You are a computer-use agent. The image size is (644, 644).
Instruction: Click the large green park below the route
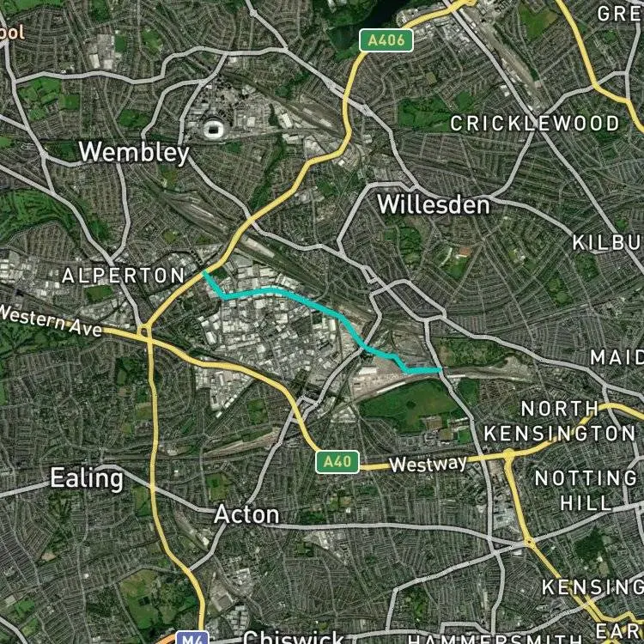pos(410,404)
